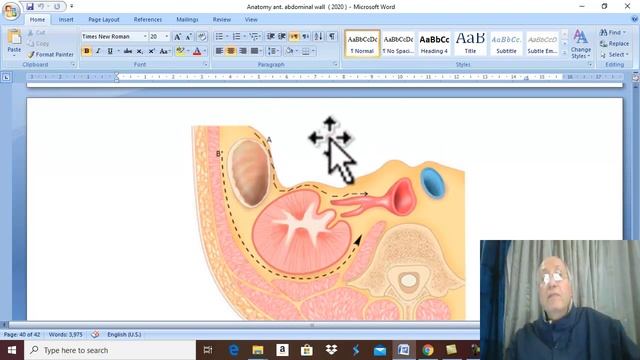Grow font size with the large A
640x360 pixels.
177,37
